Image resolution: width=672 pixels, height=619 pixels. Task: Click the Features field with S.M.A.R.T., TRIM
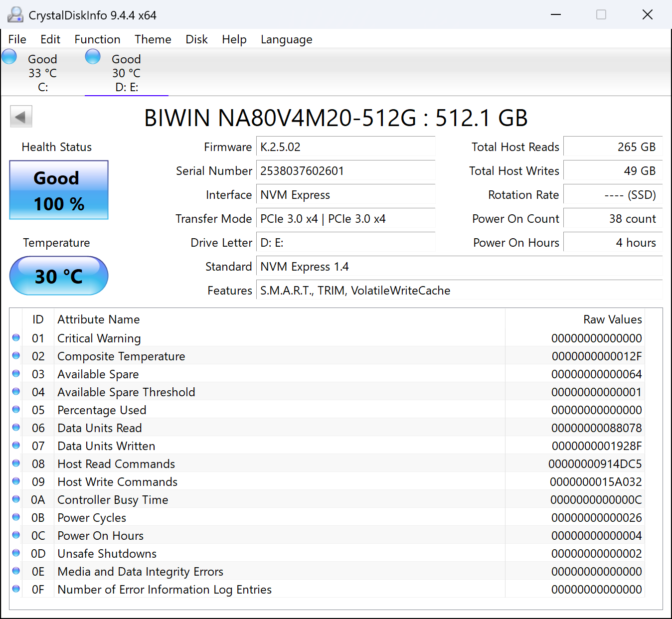pos(459,291)
